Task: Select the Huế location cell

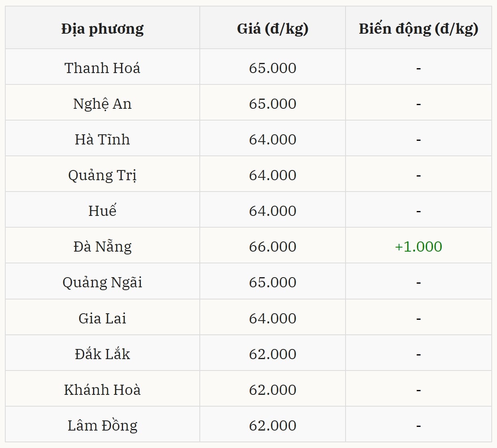Action: pos(102,211)
